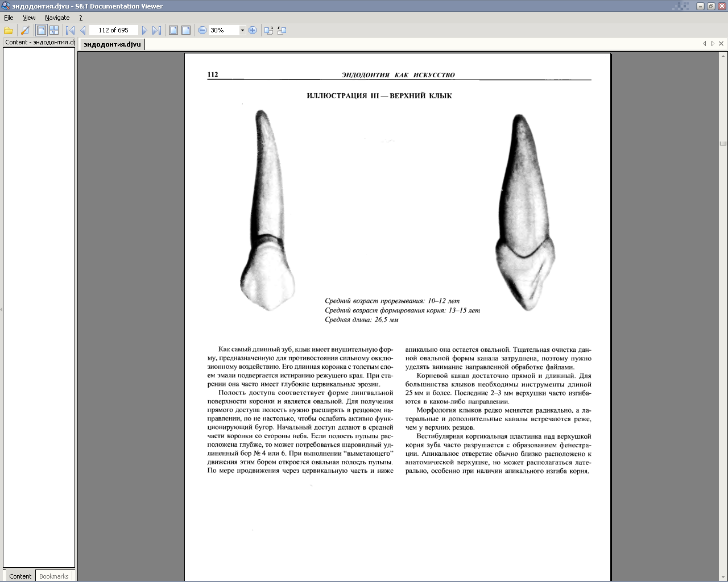Switch to the Bookmarks tab
This screenshot has height=582, width=728.
pyautogui.click(x=54, y=576)
